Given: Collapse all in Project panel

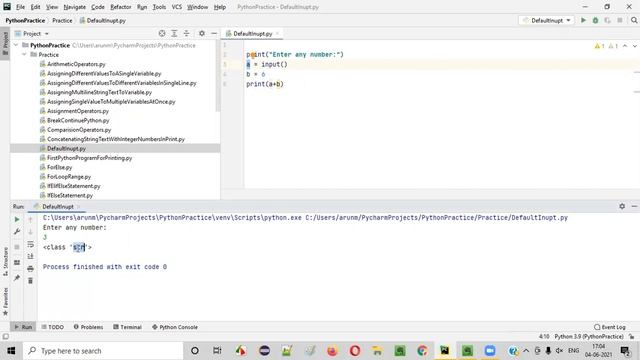Looking at the screenshot, I should tap(187, 33).
